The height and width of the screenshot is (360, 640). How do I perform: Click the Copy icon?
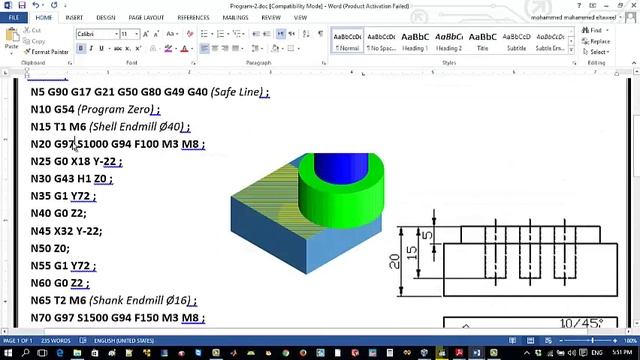tap(27, 41)
